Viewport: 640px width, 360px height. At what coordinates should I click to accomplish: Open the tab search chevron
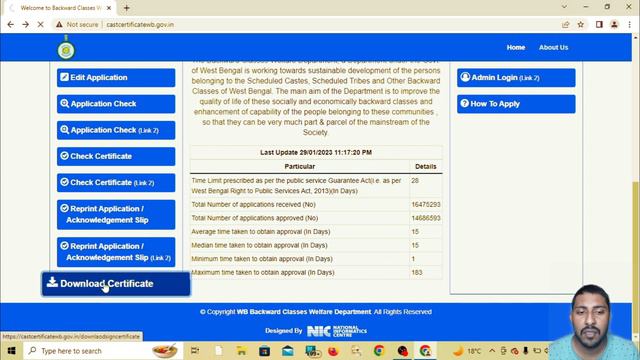tap(564, 7)
